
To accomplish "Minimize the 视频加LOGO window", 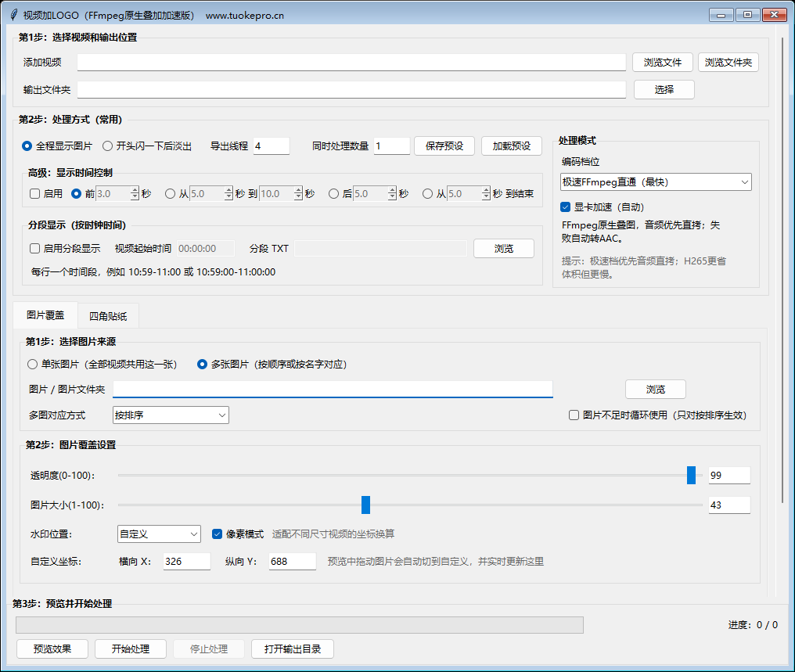I will click(x=721, y=15).
